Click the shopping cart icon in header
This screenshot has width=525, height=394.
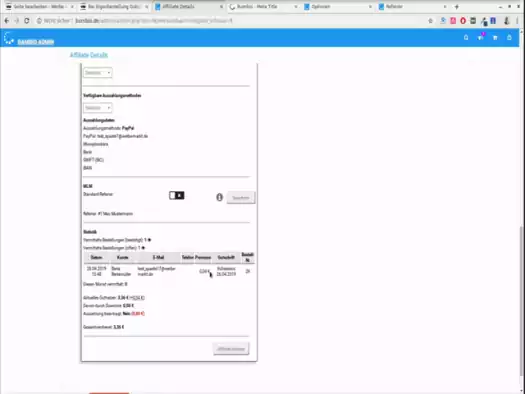495,37
